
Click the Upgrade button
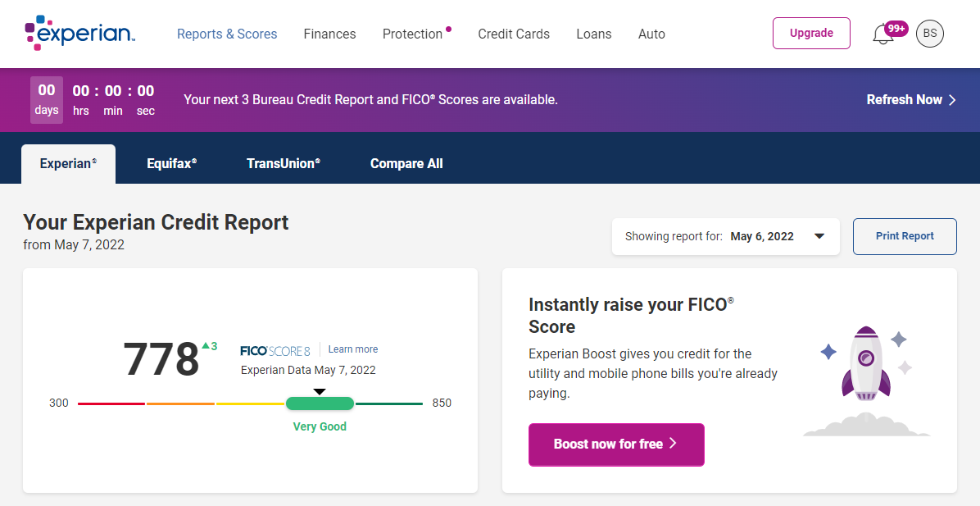coord(811,33)
